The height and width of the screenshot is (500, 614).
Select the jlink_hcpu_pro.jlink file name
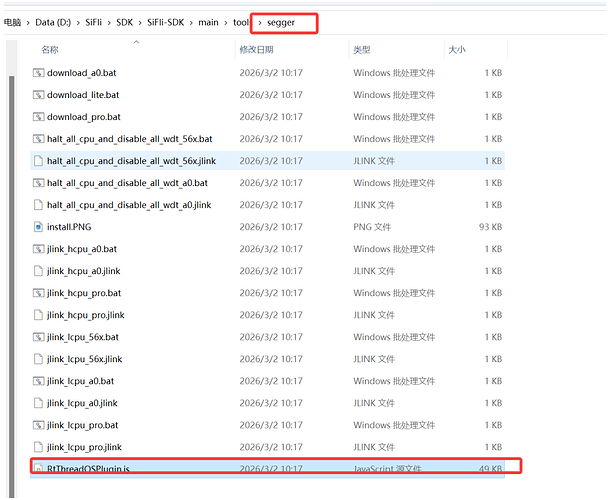point(86,315)
